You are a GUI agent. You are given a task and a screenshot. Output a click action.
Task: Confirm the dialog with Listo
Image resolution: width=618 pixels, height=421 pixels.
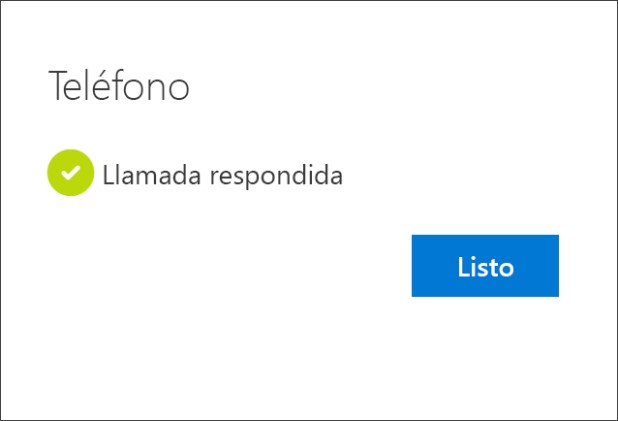[x=485, y=266]
